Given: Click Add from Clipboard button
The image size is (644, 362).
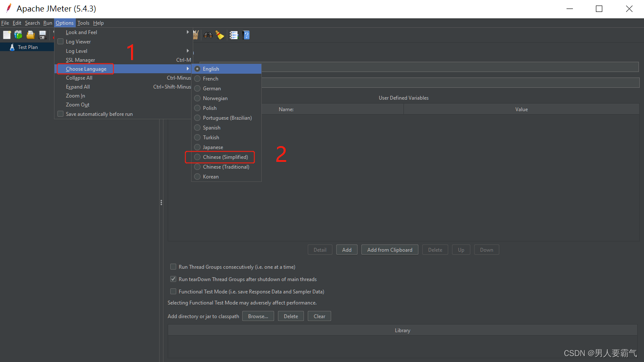Looking at the screenshot, I should tap(390, 250).
